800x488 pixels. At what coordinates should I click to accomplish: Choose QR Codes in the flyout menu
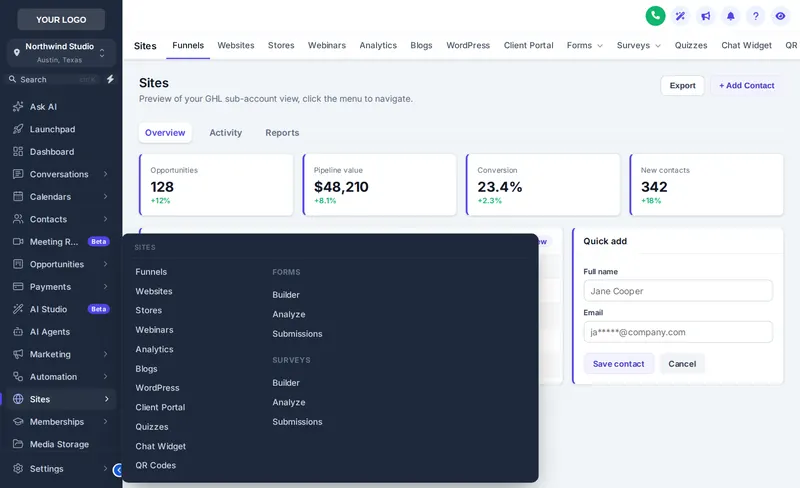[156, 466]
